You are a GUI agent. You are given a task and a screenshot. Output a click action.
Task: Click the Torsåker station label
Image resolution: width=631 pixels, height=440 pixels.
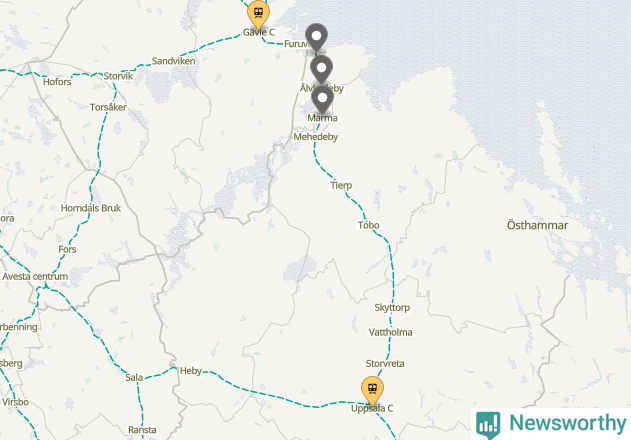pyautogui.click(x=108, y=107)
